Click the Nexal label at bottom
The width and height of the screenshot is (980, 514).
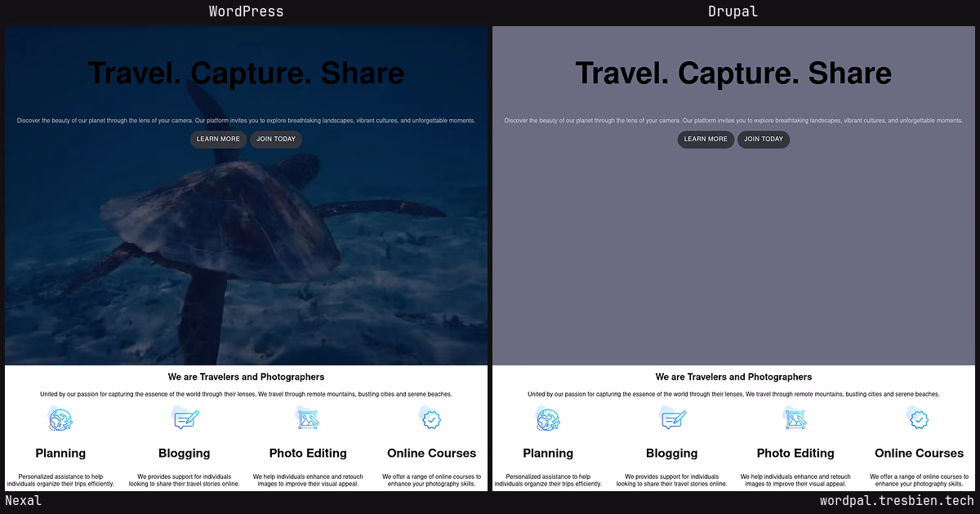pos(24,501)
